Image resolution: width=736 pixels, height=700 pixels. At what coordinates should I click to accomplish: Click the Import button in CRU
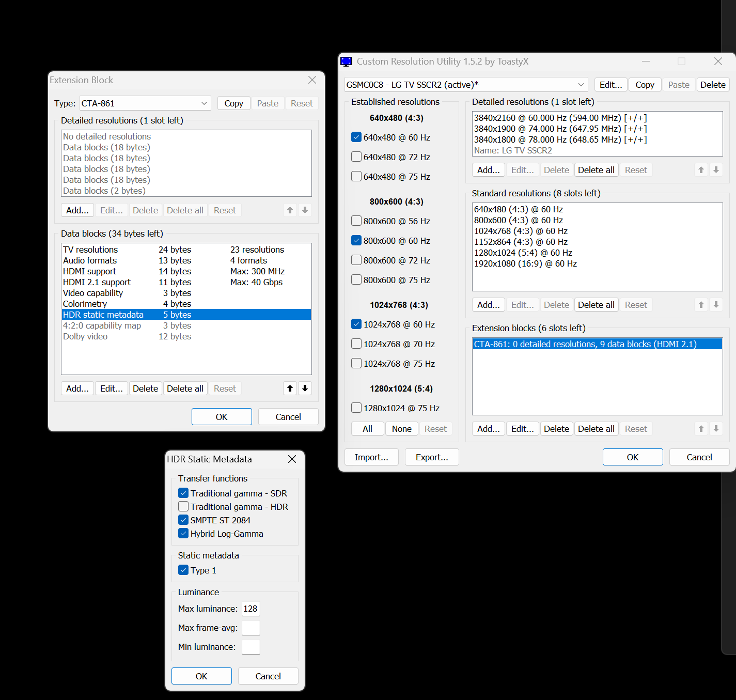[371, 457]
